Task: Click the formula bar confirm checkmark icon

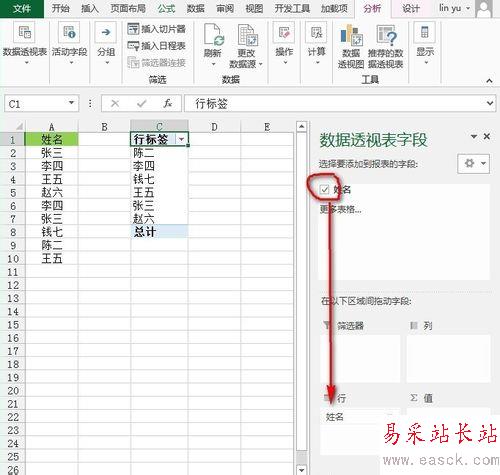Action: tap(142, 104)
